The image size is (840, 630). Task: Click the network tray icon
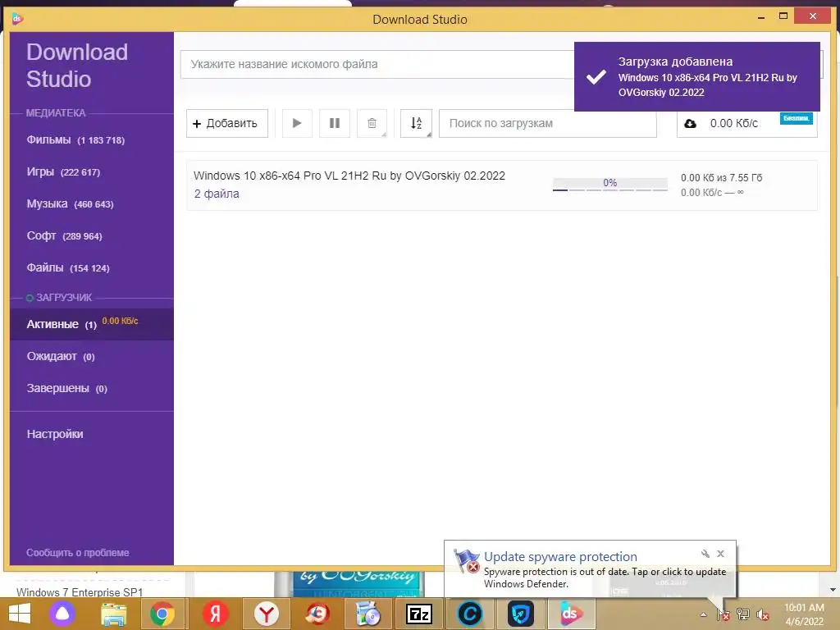(743, 614)
